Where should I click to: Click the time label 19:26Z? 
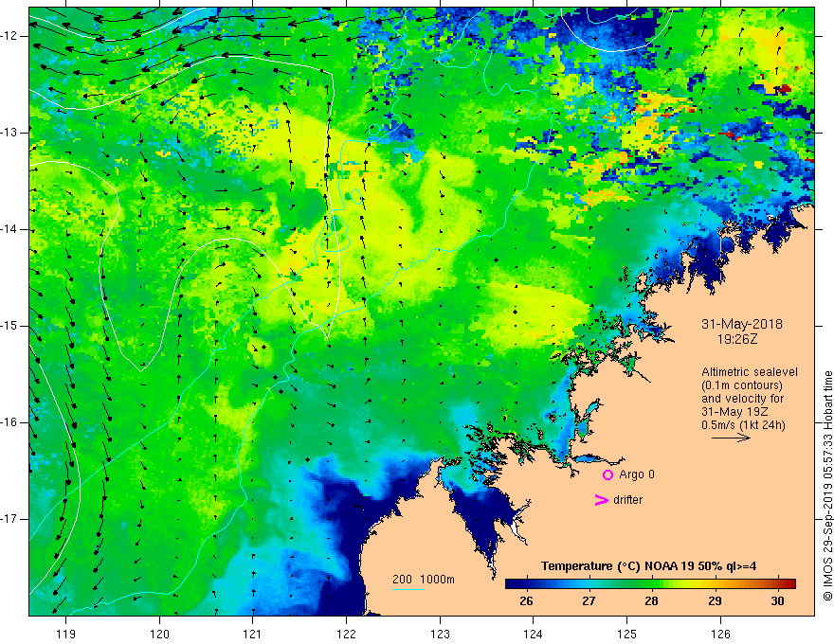pos(737,338)
